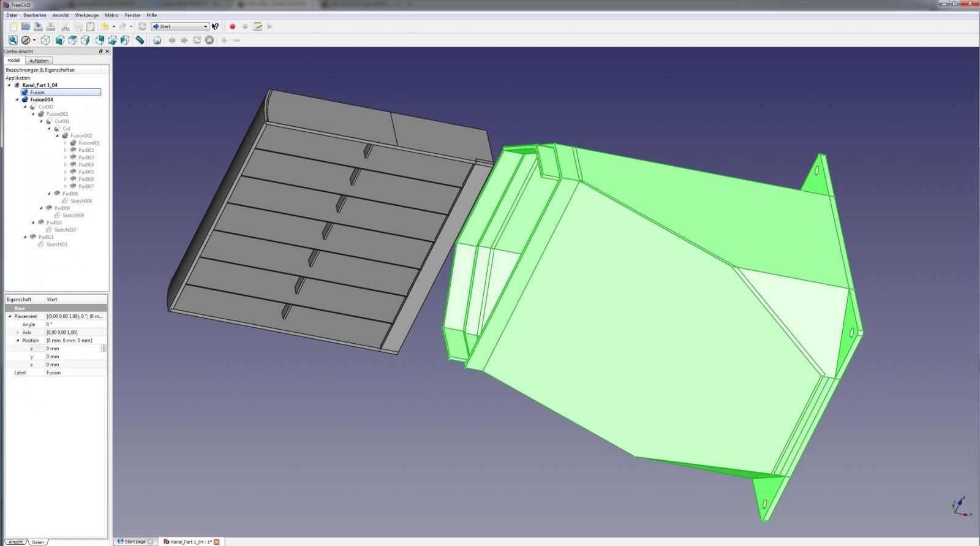Switch to axonometric wireframe cube view
The image size is (980, 546).
point(45,40)
